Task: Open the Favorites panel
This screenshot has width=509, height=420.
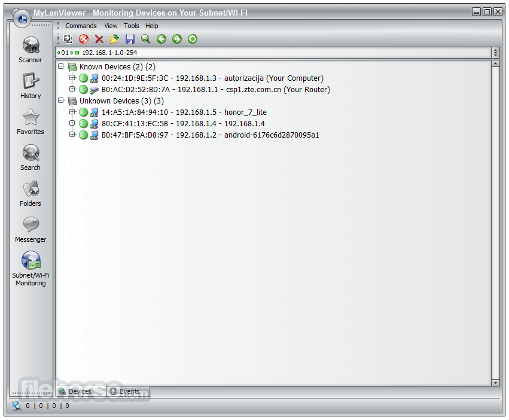Action: point(31,122)
